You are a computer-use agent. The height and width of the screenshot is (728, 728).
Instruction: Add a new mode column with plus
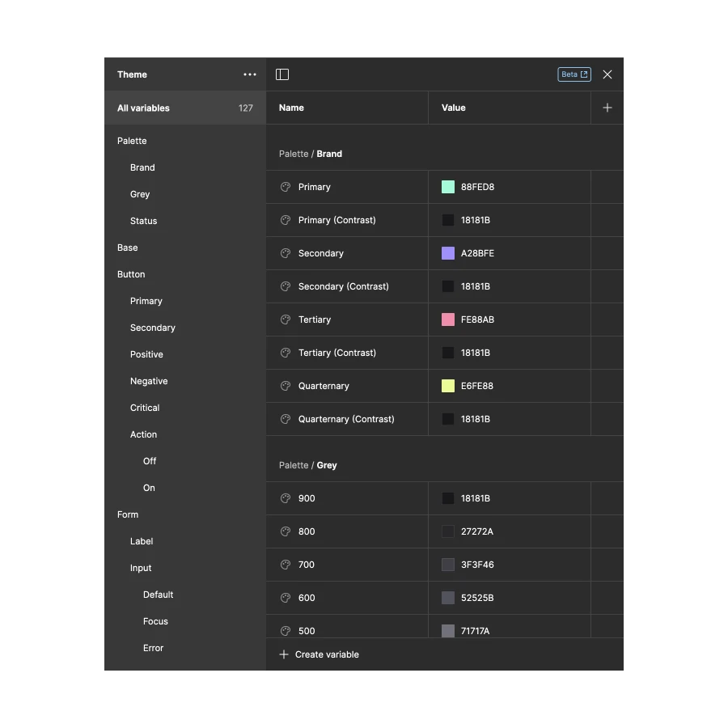pyautogui.click(x=607, y=108)
